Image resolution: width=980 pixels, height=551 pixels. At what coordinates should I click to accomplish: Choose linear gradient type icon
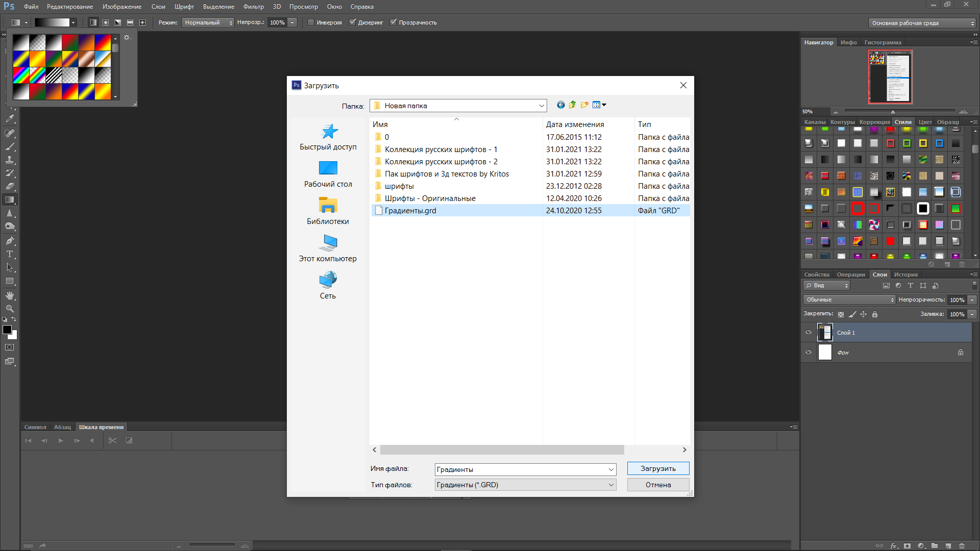[93, 22]
